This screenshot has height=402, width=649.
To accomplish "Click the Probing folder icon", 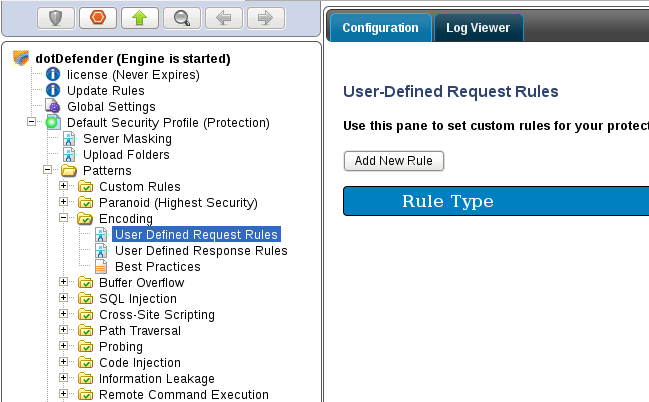I will tap(85, 347).
